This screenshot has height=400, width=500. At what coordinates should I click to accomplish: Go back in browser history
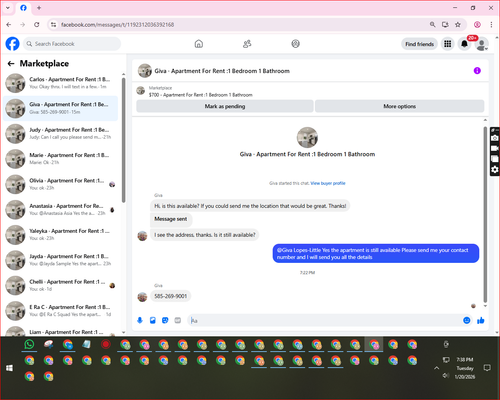point(9,24)
